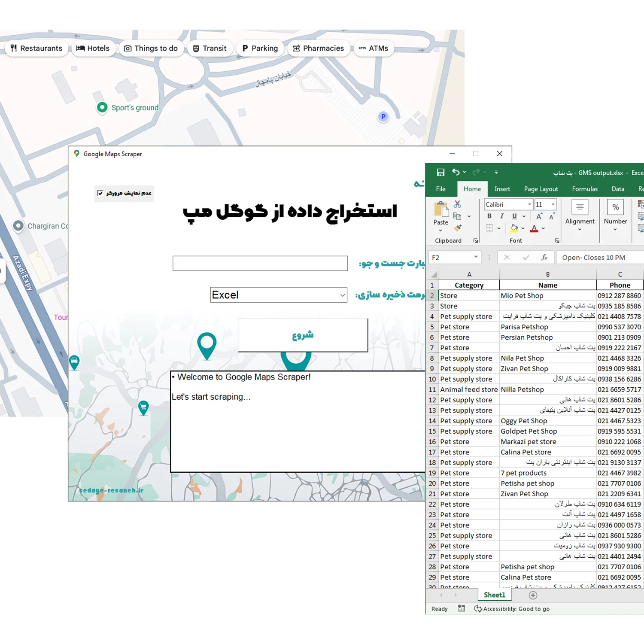This screenshot has width=644, height=644.
Task: Select all cells with the corner triangle
Action: click(434, 274)
